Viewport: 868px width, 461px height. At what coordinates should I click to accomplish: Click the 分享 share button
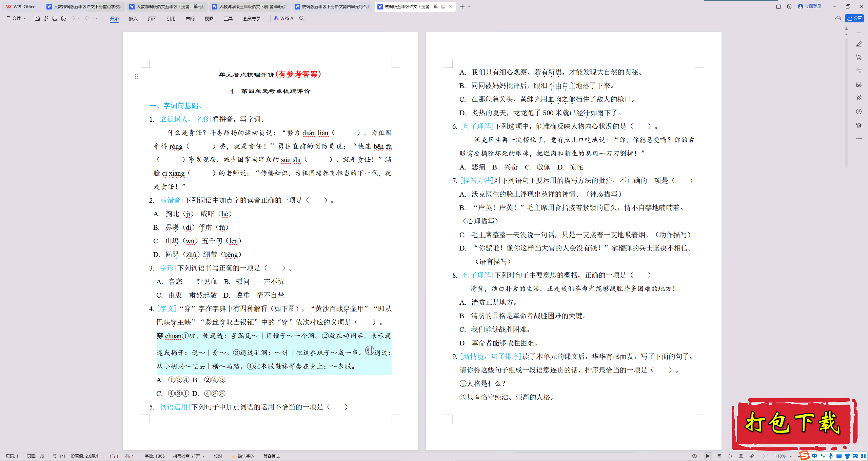point(854,18)
